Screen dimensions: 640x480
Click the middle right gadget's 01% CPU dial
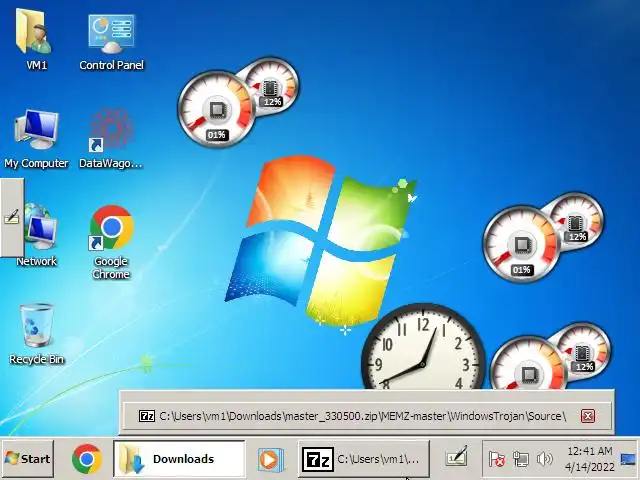(521, 244)
